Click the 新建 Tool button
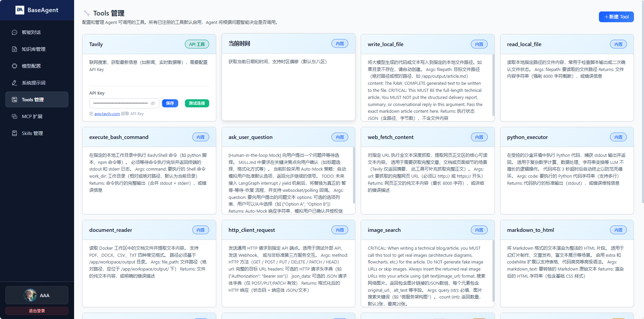The image size is (644, 319). click(x=616, y=17)
